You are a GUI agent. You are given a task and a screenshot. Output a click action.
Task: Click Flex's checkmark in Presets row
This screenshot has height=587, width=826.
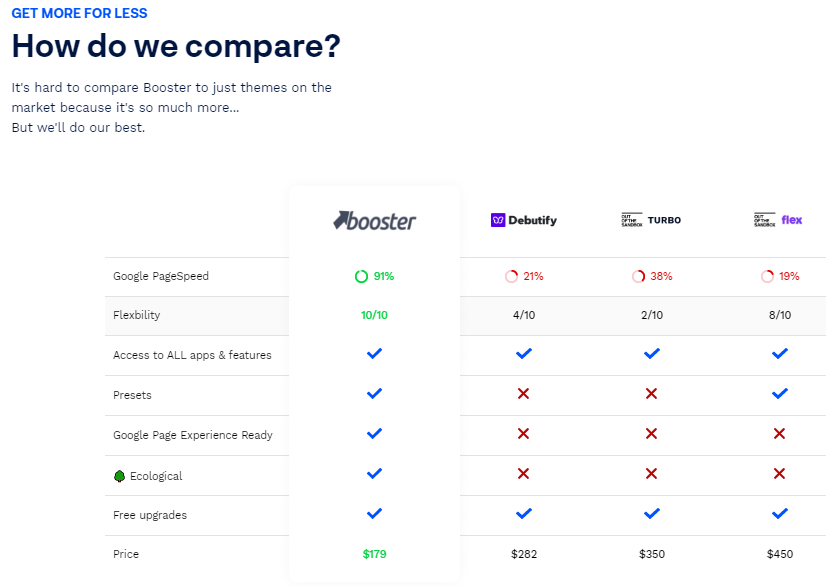[x=780, y=394]
